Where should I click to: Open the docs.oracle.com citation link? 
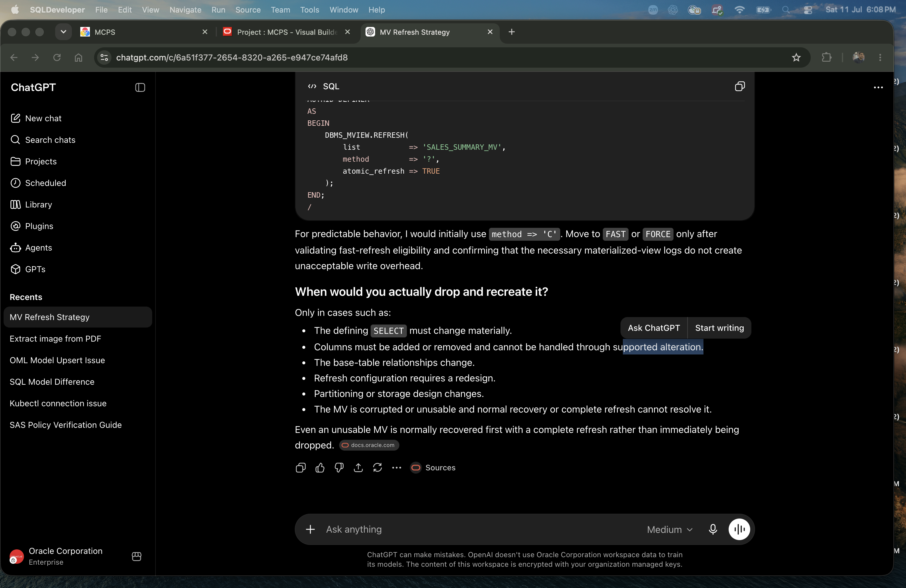coord(369,445)
